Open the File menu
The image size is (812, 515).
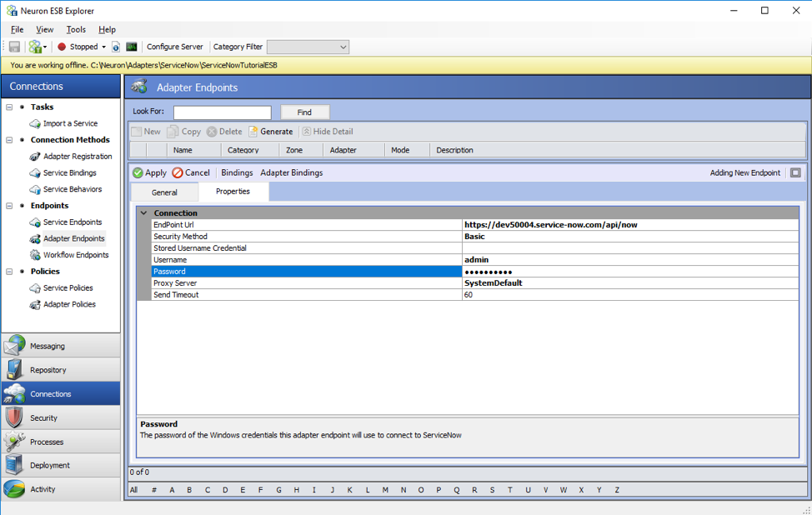coord(17,29)
